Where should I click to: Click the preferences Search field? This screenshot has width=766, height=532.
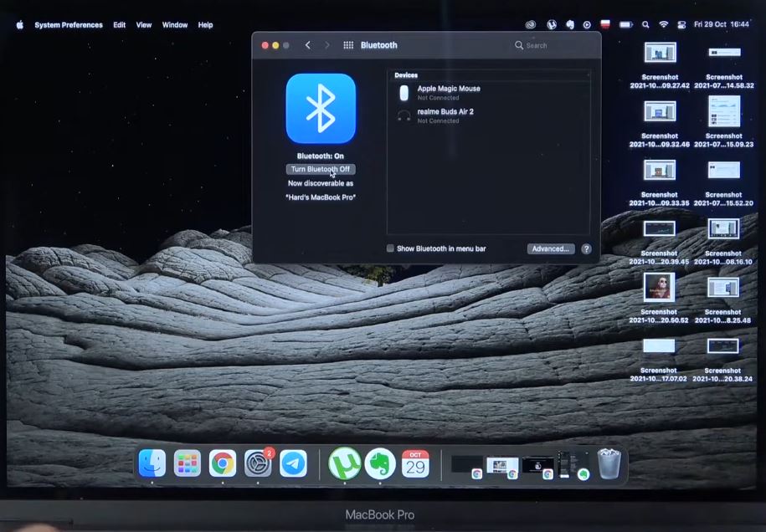click(553, 45)
